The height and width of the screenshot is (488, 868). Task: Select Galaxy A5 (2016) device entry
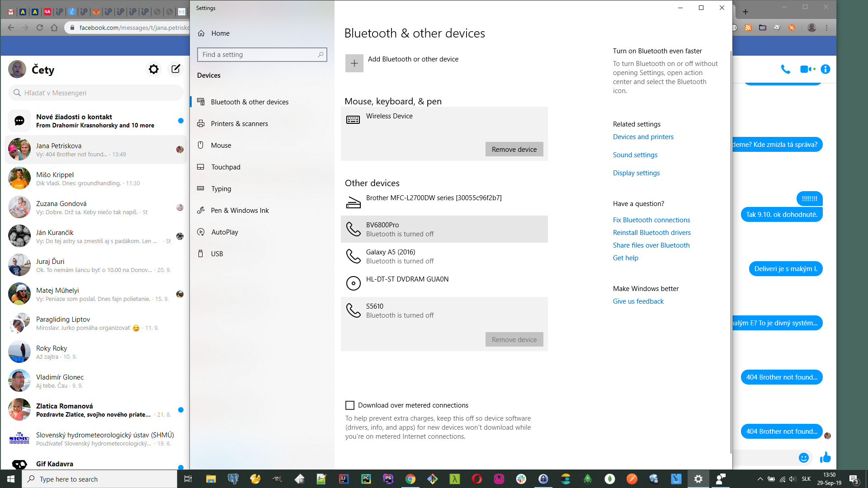tap(444, 256)
